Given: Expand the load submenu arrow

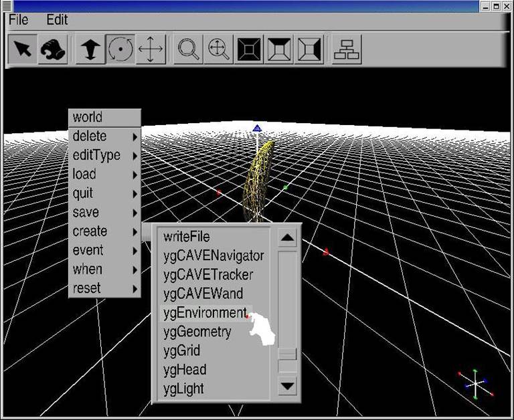Looking at the screenshot, I should [135, 175].
